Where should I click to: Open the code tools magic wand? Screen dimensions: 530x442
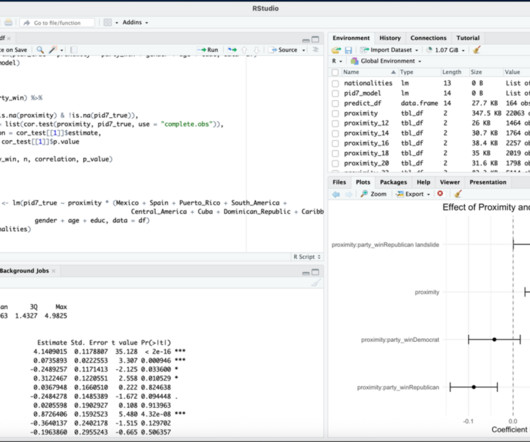pos(52,50)
